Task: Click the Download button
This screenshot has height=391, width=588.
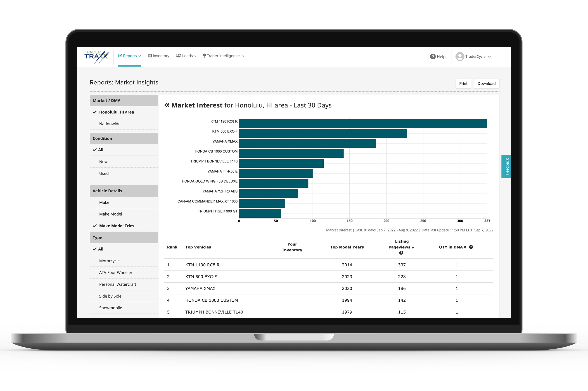Action: tap(486, 83)
